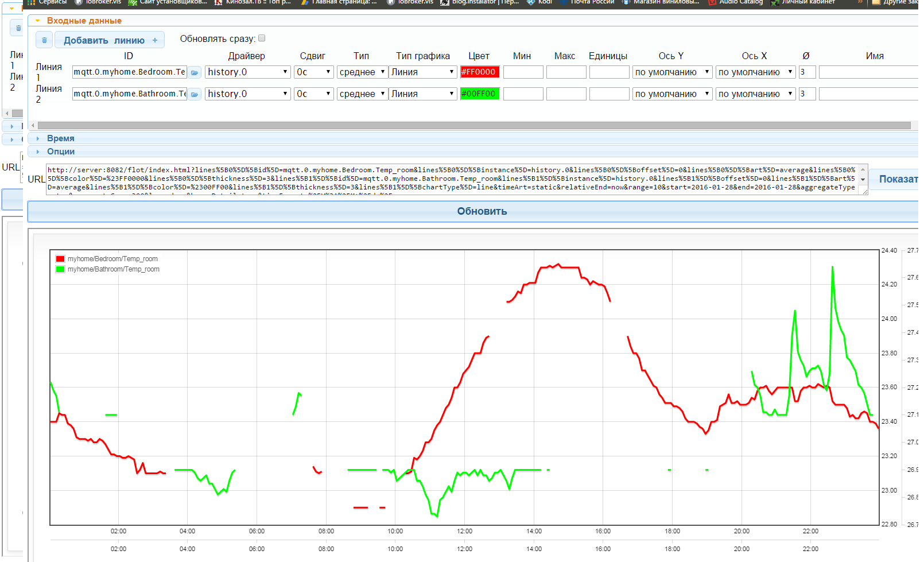Viewport: 924px width, 562px height.
Task: Click the legend label myhome/Bathroom/Temp_room
Action: (x=114, y=269)
